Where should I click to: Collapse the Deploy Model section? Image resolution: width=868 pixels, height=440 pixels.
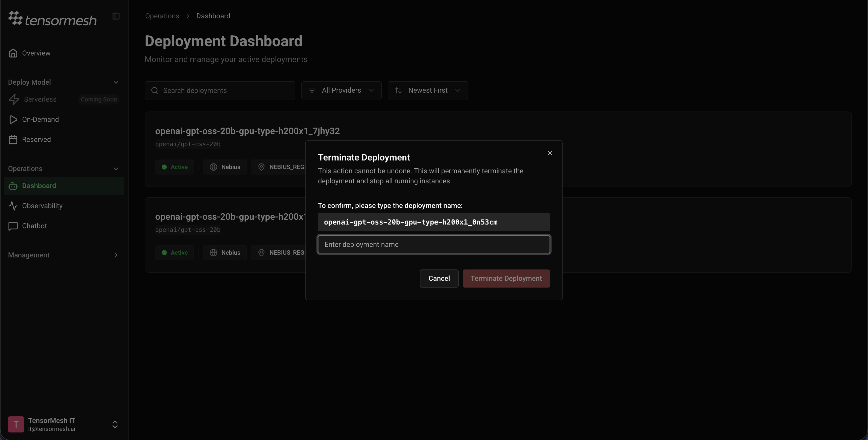click(116, 83)
